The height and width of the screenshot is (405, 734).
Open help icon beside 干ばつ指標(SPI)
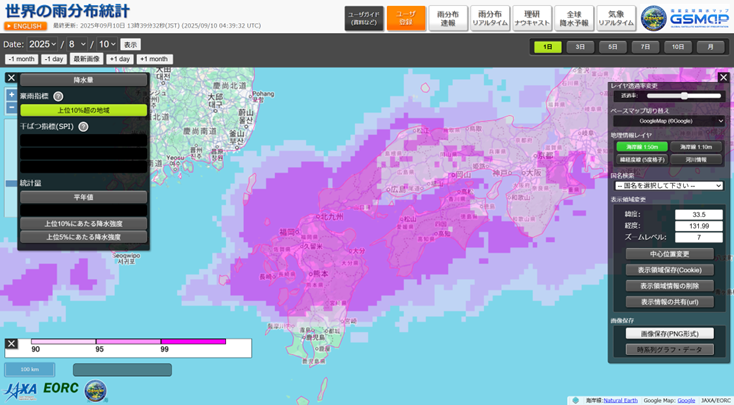point(83,127)
